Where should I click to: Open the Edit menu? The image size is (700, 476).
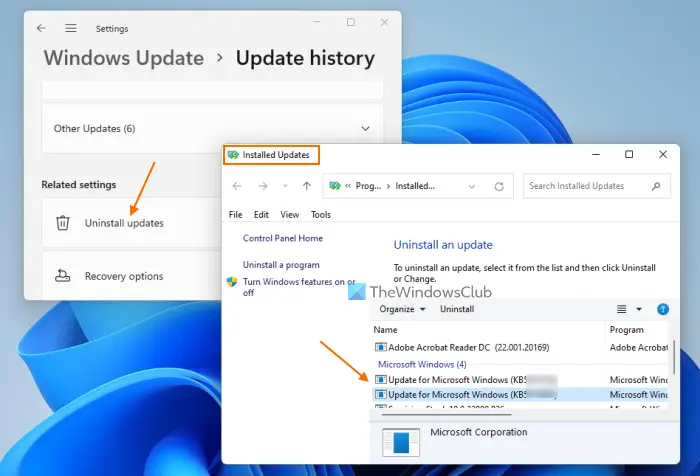click(x=261, y=215)
